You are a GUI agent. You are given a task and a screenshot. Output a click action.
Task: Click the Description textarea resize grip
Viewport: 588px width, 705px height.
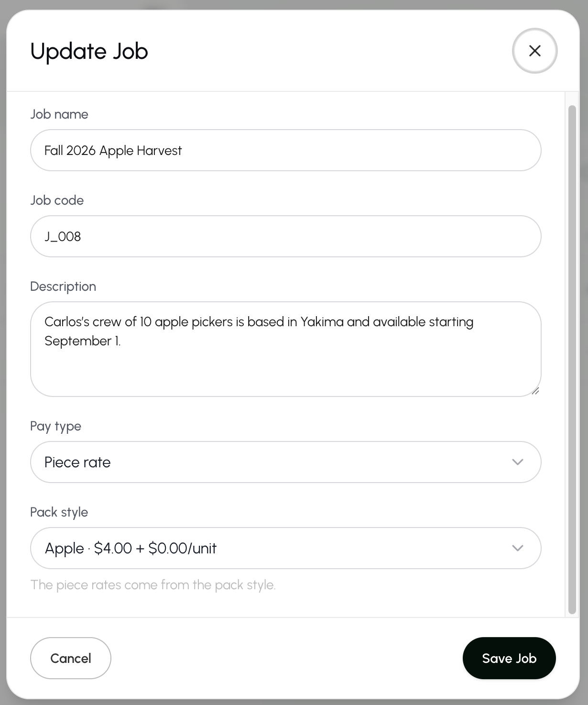pos(535,391)
